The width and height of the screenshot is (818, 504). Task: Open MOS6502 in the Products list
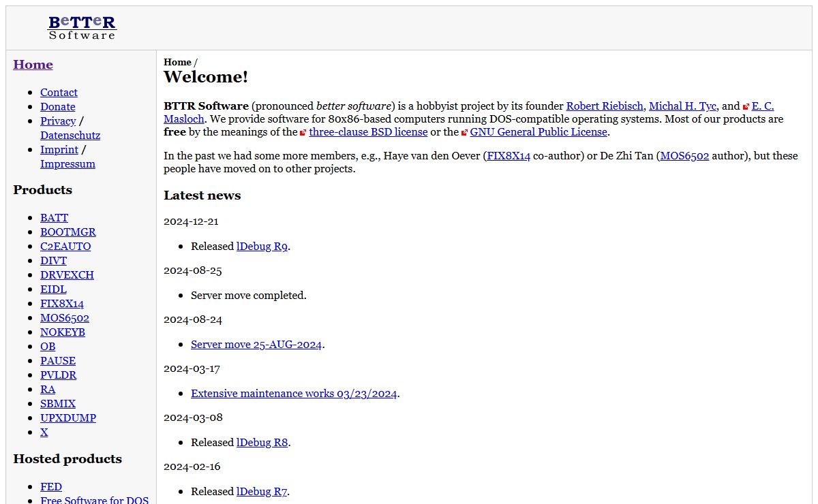(65, 318)
